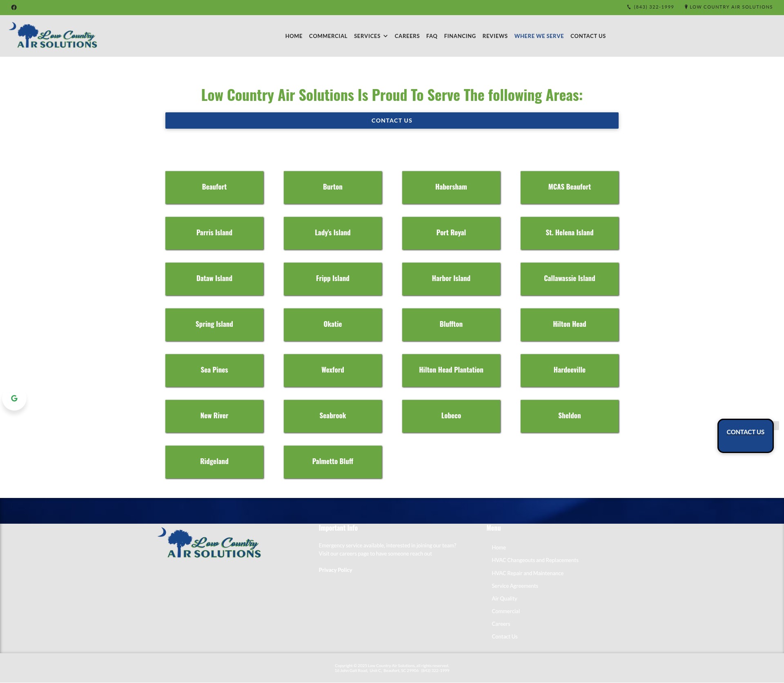Select Financing in the navigation bar
Image resolution: width=784 pixels, height=683 pixels.
[x=460, y=36]
